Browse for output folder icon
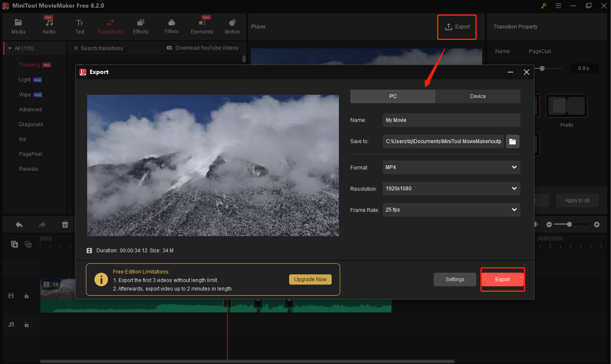The height and width of the screenshot is (364, 611). click(x=513, y=141)
